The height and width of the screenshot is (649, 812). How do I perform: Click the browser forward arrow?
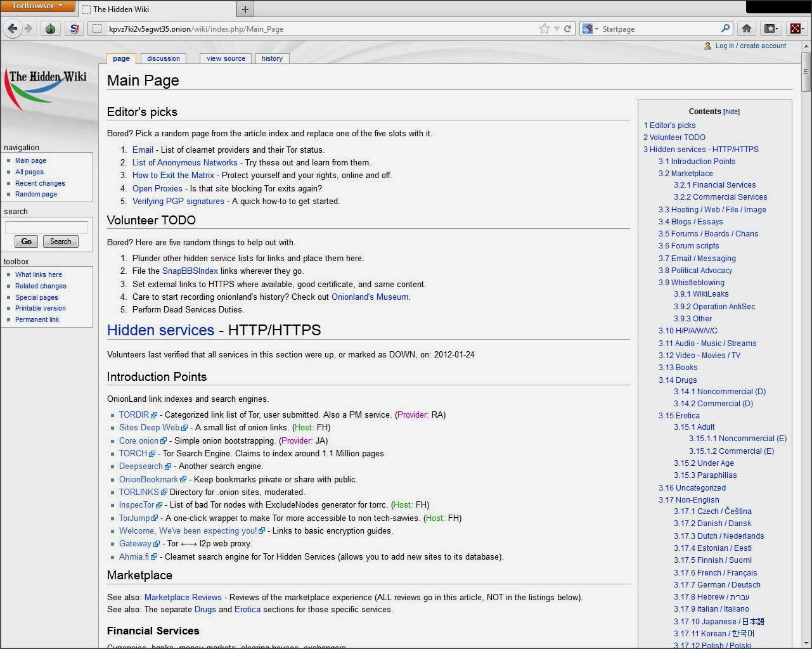point(28,29)
